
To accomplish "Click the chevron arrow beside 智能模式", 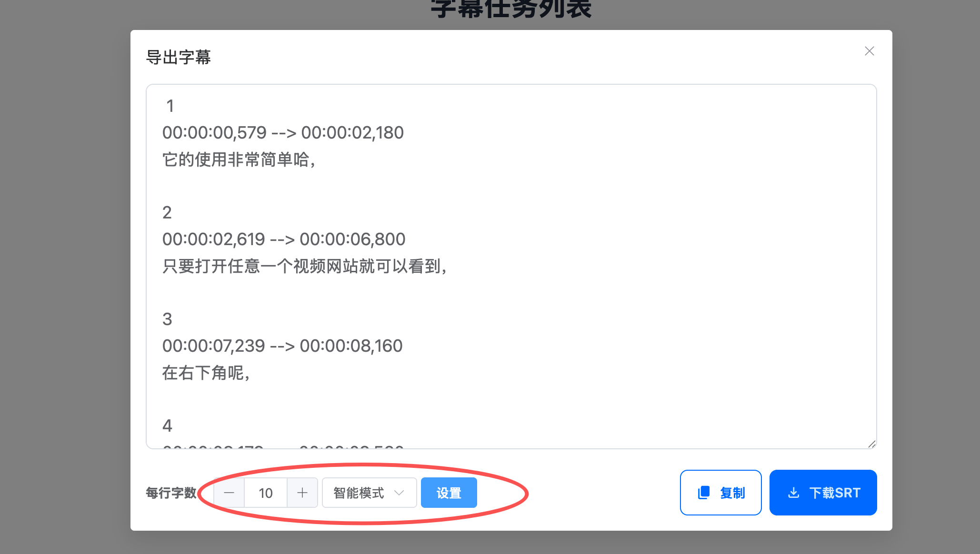I will coord(399,493).
